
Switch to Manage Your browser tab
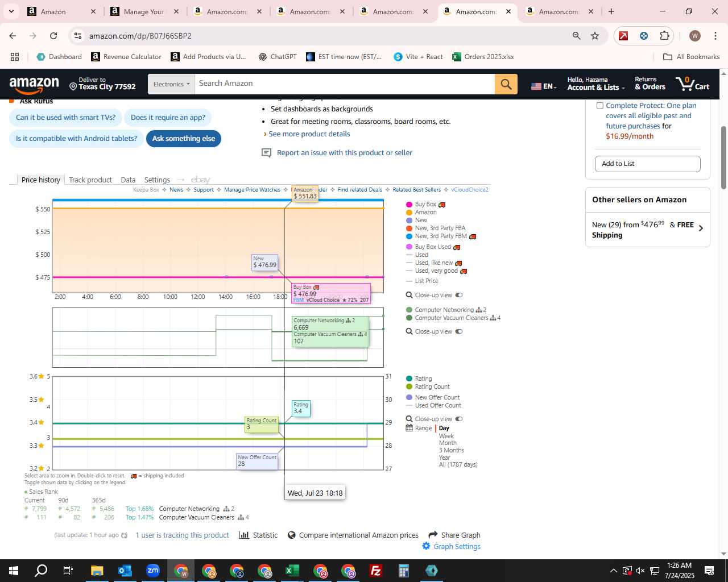[x=145, y=11]
